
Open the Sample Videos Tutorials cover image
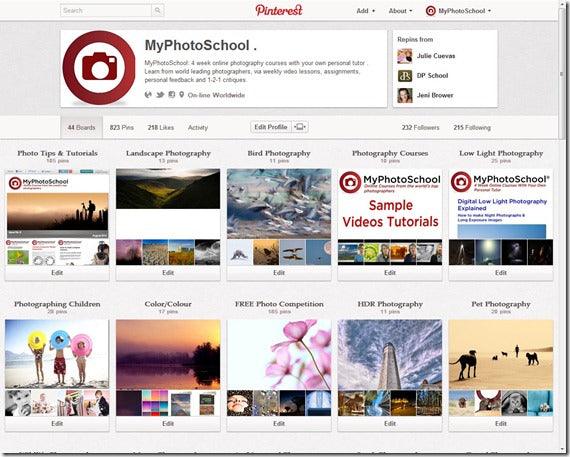[x=390, y=204]
